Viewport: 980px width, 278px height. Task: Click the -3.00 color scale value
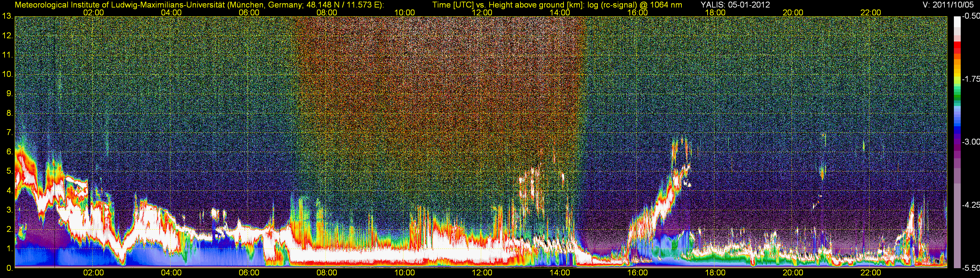(x=971, y=142)
